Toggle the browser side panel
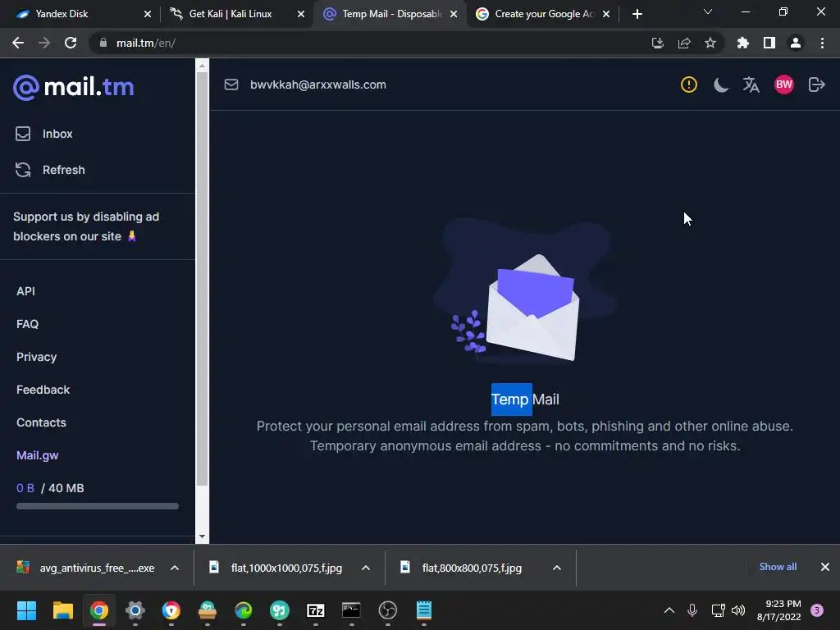Image resolution: width=840 pixels, height=630 pixels. 769,43
